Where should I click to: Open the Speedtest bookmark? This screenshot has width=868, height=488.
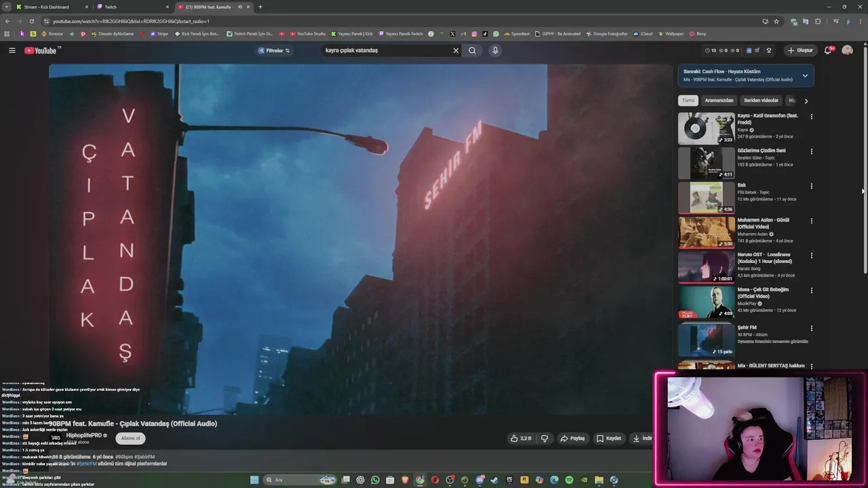[517, 34]
